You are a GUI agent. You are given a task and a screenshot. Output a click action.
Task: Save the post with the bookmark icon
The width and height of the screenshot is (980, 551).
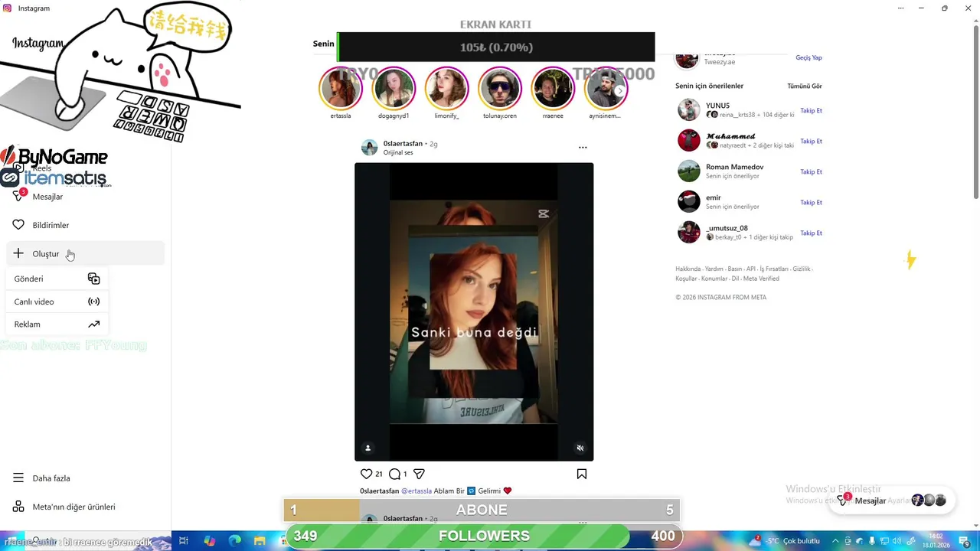click(x=582, y=474)
